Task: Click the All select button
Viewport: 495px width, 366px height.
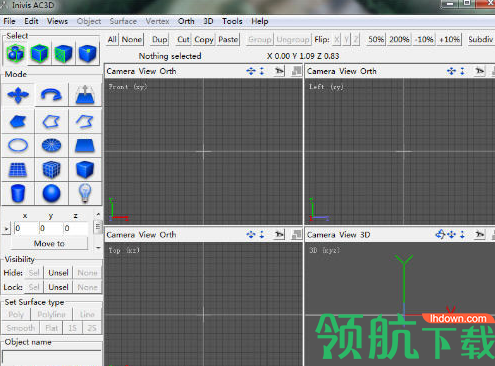Action: coord(112,39)
